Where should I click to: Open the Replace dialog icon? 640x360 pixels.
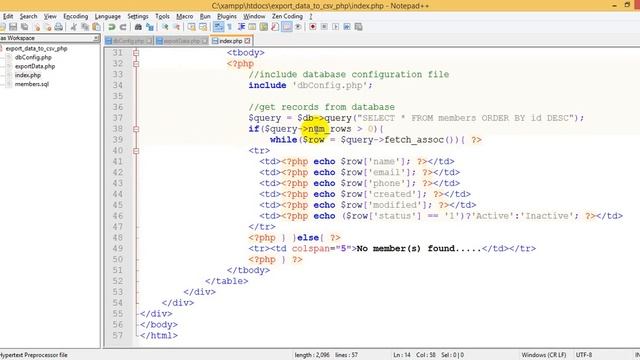point(149,27)
